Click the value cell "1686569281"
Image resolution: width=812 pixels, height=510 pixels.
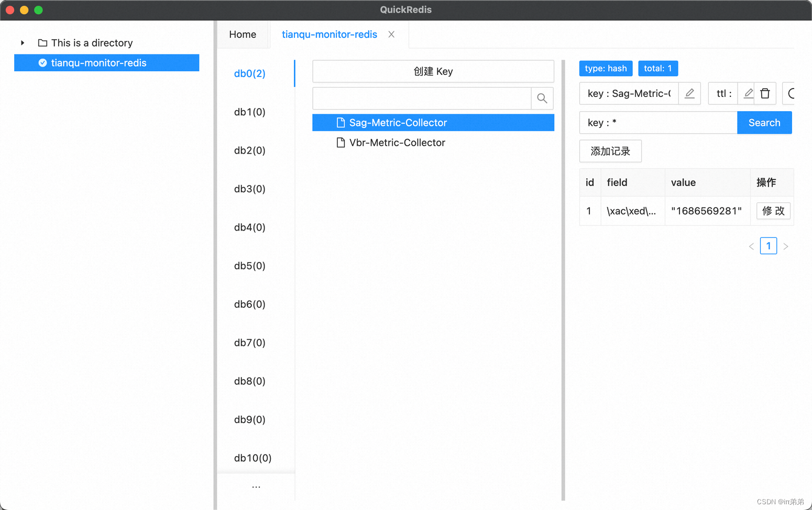pos(708,211)
